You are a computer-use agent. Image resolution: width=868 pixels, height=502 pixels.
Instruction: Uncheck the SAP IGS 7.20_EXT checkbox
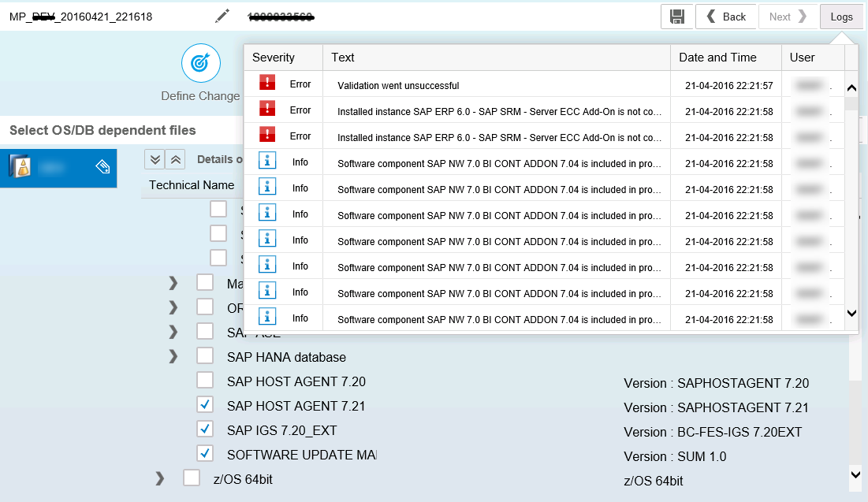[205, 429]
